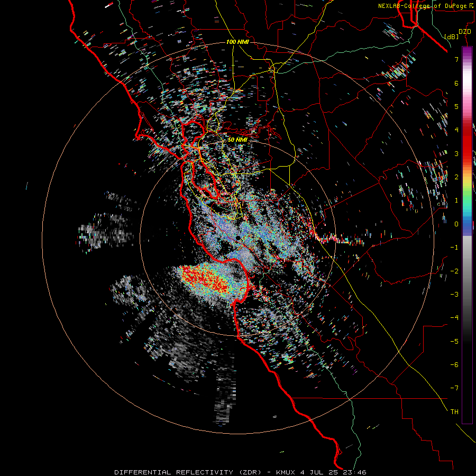Click the 50 NMI range ring label
The image size is (476, 476).
point(237,140)
